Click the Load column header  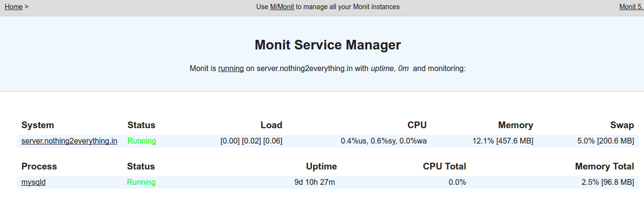click(271, 125)
